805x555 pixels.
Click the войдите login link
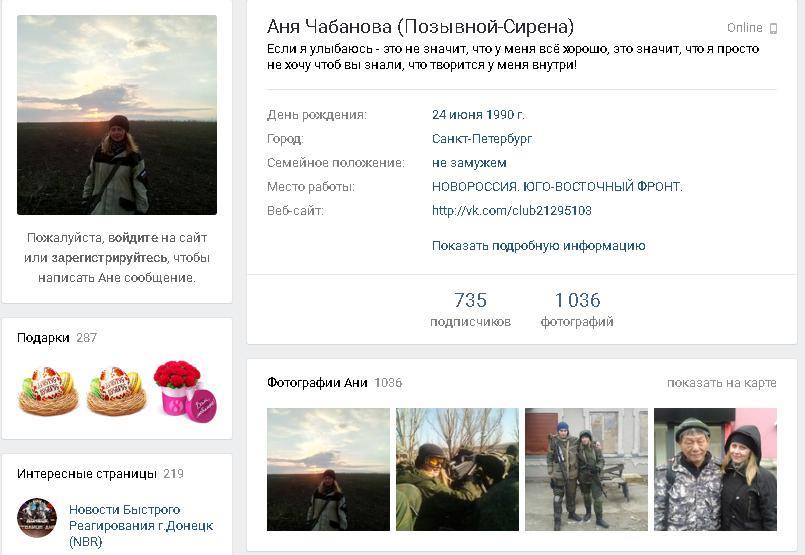133,238
